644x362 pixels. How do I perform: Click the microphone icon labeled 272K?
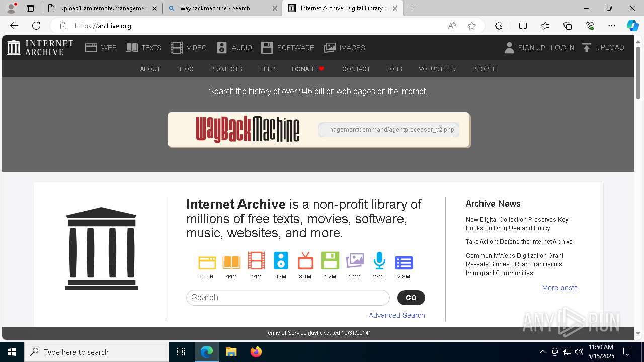pos(379,261)
